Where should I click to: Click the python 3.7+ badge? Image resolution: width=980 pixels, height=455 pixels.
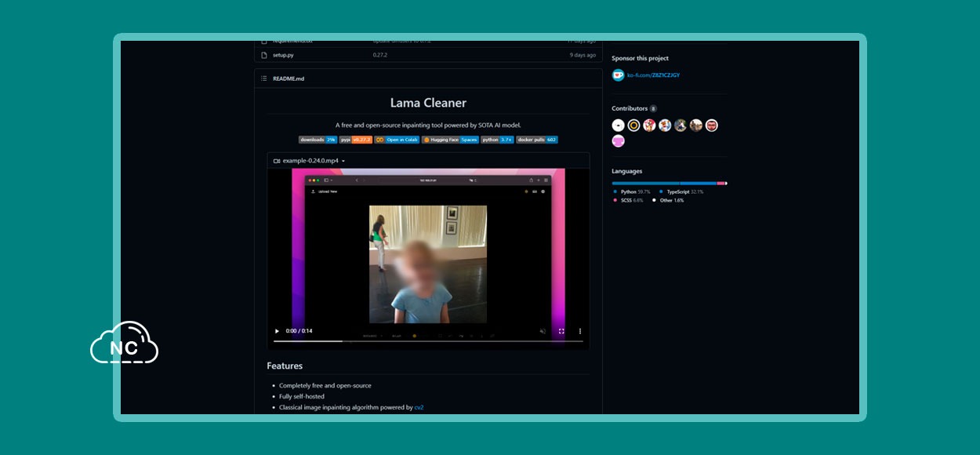coord(497,140)
